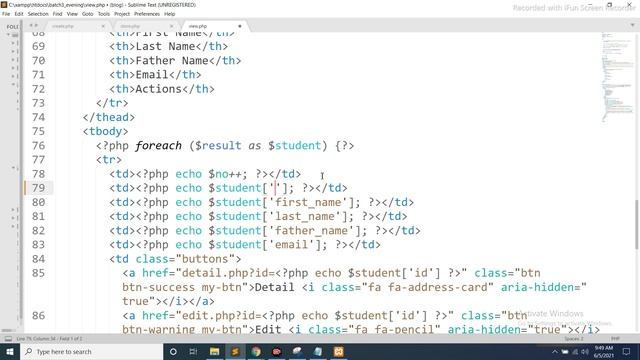This screenshot has width=640, height=360.
Task: Place cursor on the </thead> tag
Action: tap(109, 118)
